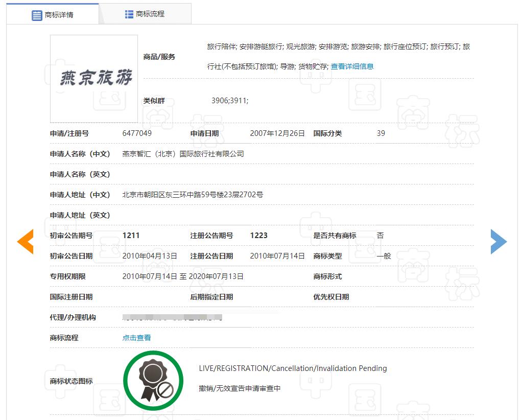Click the 申请人地址（英文） label

click(80, 215)
